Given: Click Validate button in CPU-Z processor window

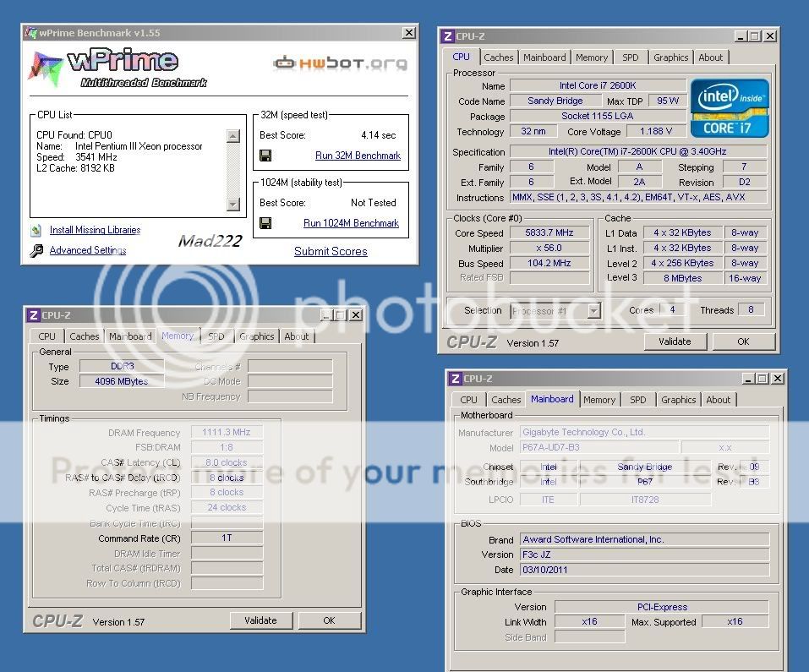Looking at the screenshot, I should click(675, 341).
